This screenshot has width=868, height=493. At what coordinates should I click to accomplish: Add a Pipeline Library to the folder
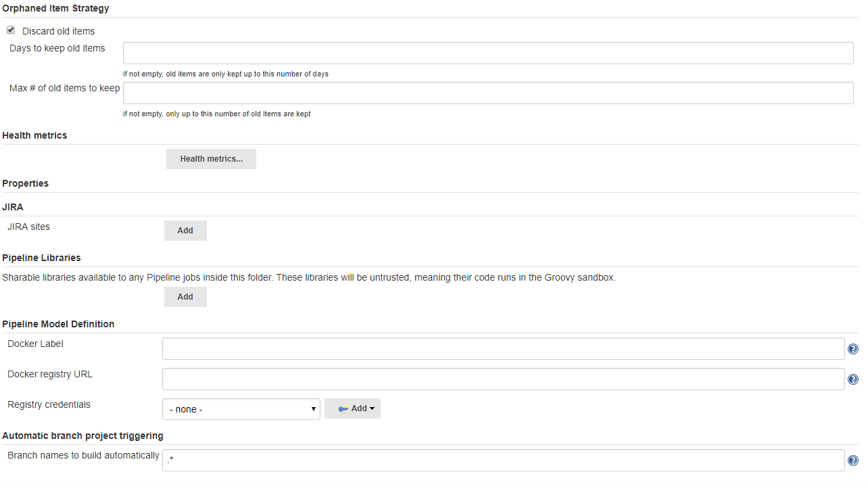pos(185,296)
